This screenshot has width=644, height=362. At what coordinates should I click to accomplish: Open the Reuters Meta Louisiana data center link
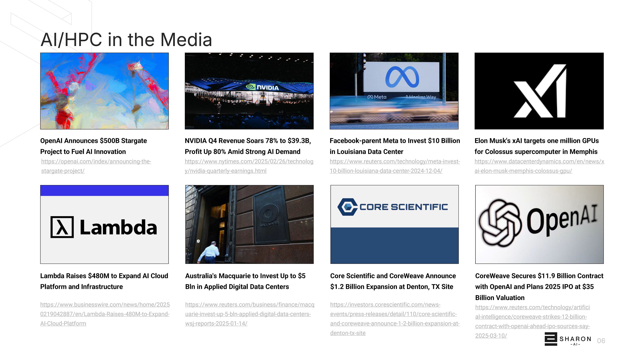(395, 162)
